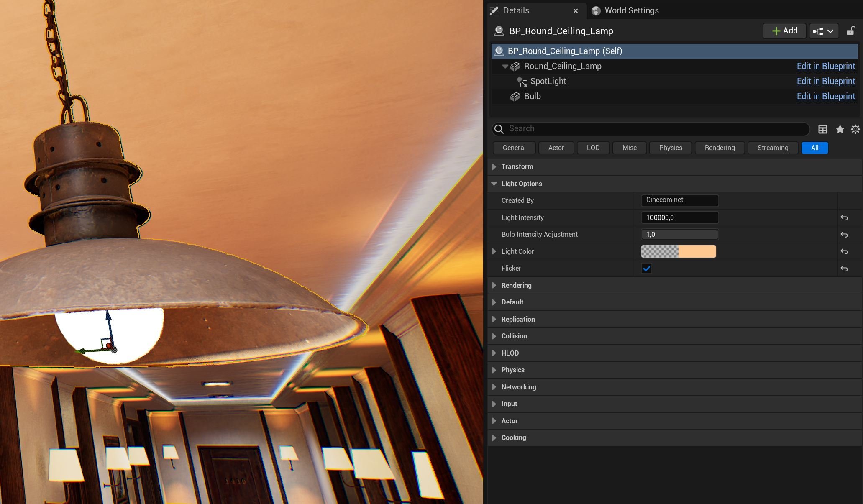Expand the Light Color property
This screenshot has height=504, width=863.
click(494, 251)
